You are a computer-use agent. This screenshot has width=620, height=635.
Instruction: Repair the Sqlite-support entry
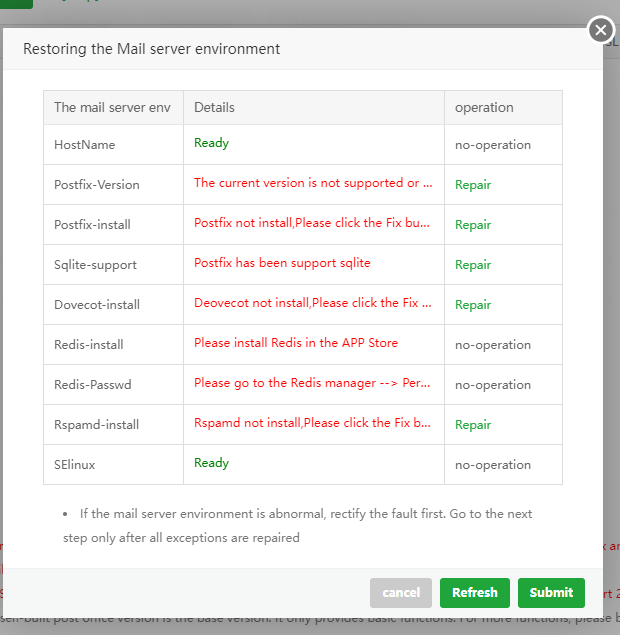pyautogui.click(x=473, y=265)
